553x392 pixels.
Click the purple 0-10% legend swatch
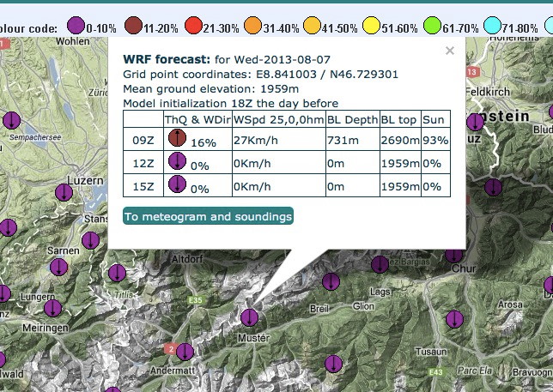point(76,26)
